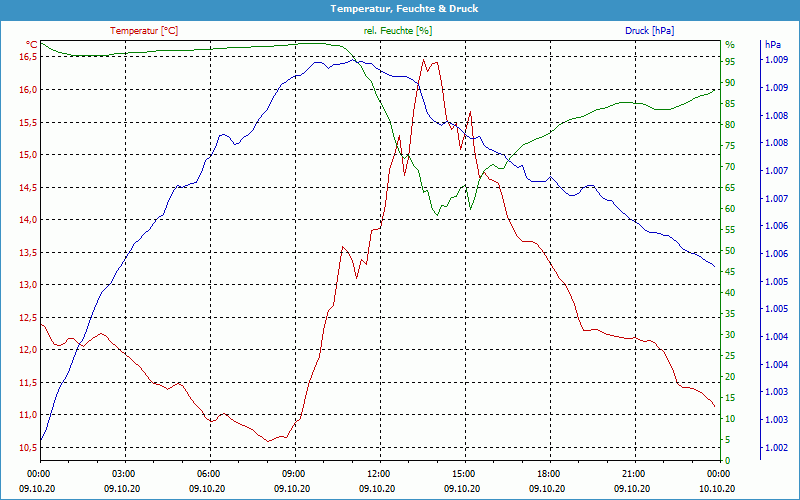Viewport: 800px width, 500px height.
Task: Click the °C unit label on temperature axis
Action: pyautogui.click(x=31, y=44)
